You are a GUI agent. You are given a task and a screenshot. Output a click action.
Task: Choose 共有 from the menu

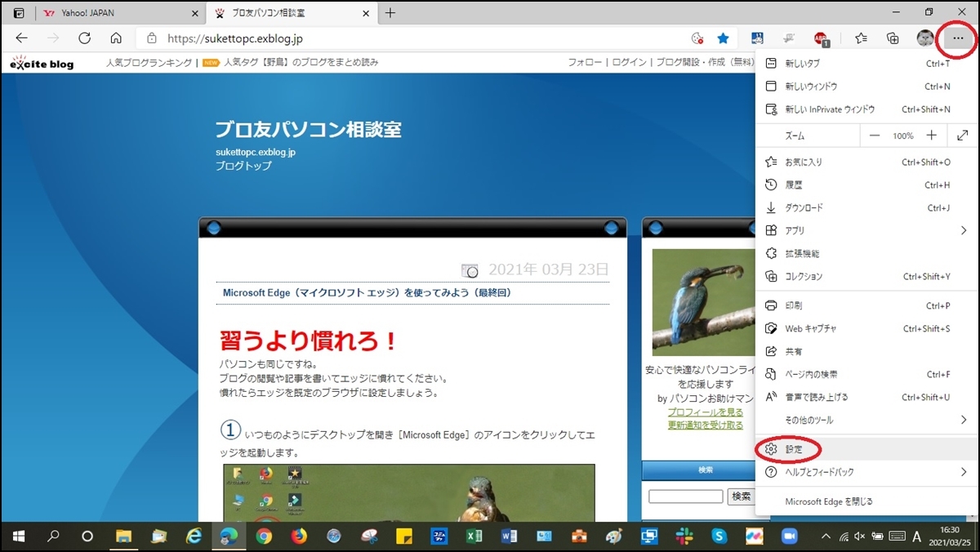click(866, 352)
